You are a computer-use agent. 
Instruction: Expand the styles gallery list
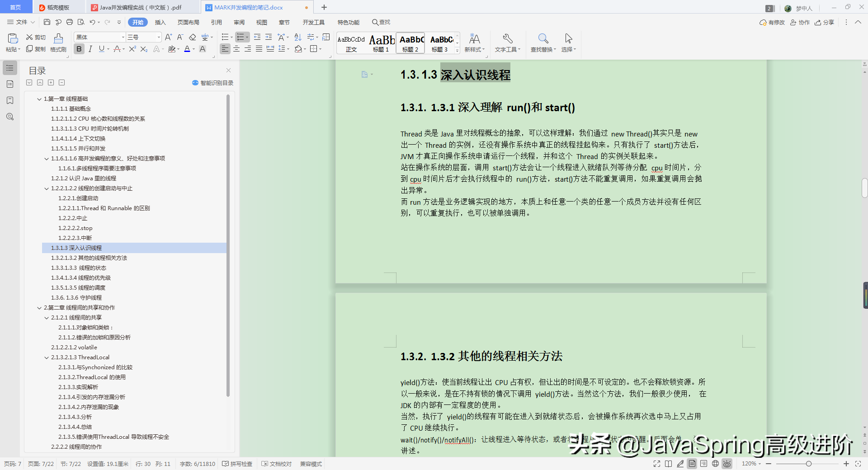pyautogui.click(x=458, y=51)
